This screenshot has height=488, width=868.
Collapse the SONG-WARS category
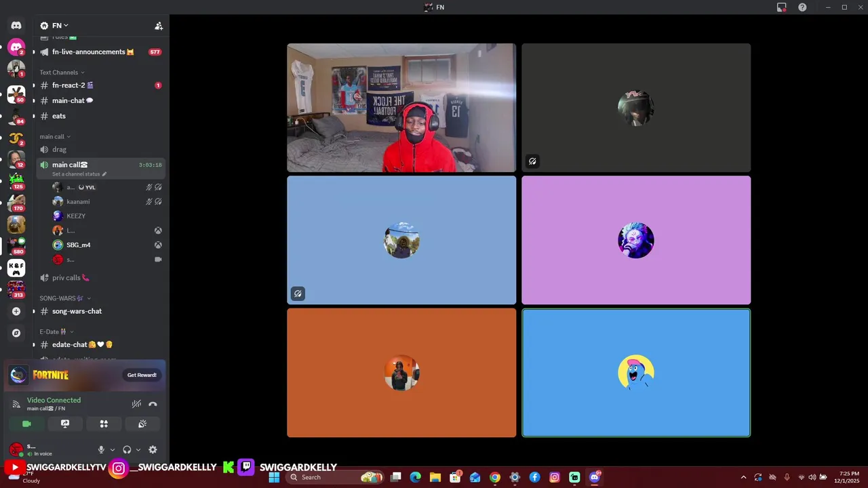pos(65,298)
